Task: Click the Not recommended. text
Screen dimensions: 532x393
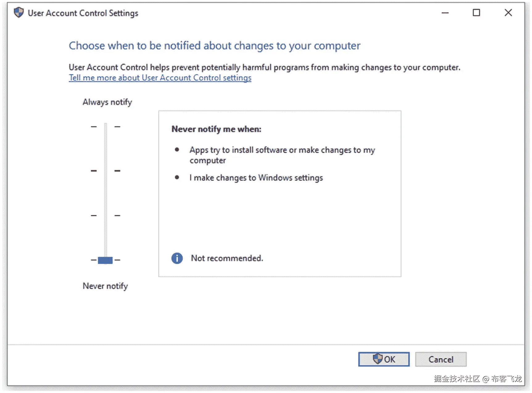Action: click(x=227, y=258)
